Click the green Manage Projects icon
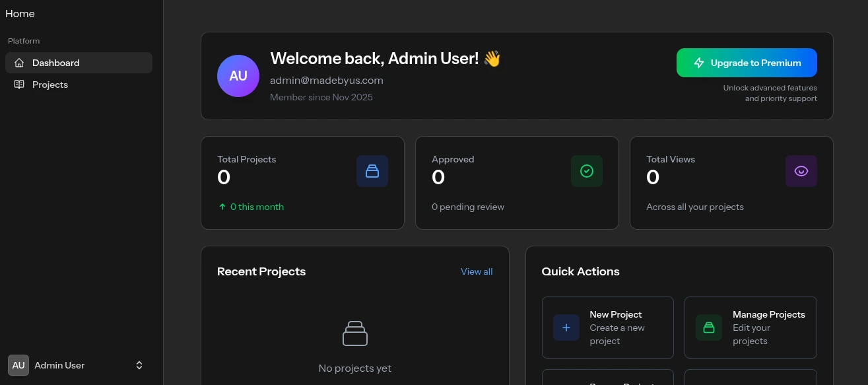The width and height of the screenshot is (868, 385). [x=709, y=328]
